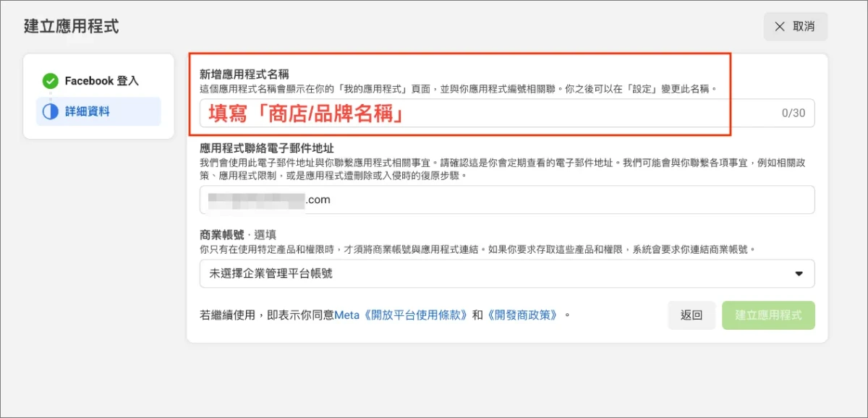868x418 pixels.
Task: Click the 新增應用程式名稱 label
Action: point(244,74)
